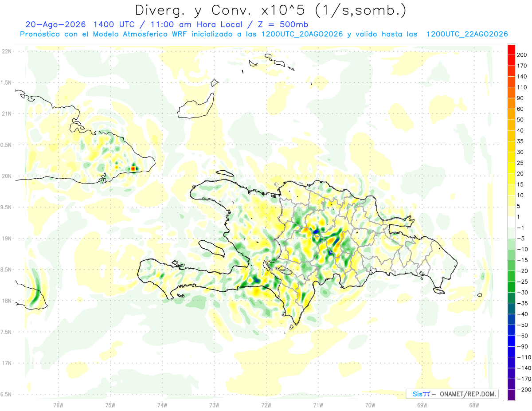Click the '68W' longitude label
This screenshot has height=411, width=532.
(474, 405)
